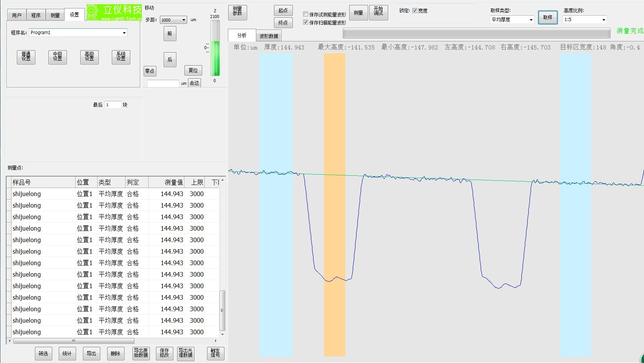Click the 测量参数 measurement parameters button

click(237, 12)
